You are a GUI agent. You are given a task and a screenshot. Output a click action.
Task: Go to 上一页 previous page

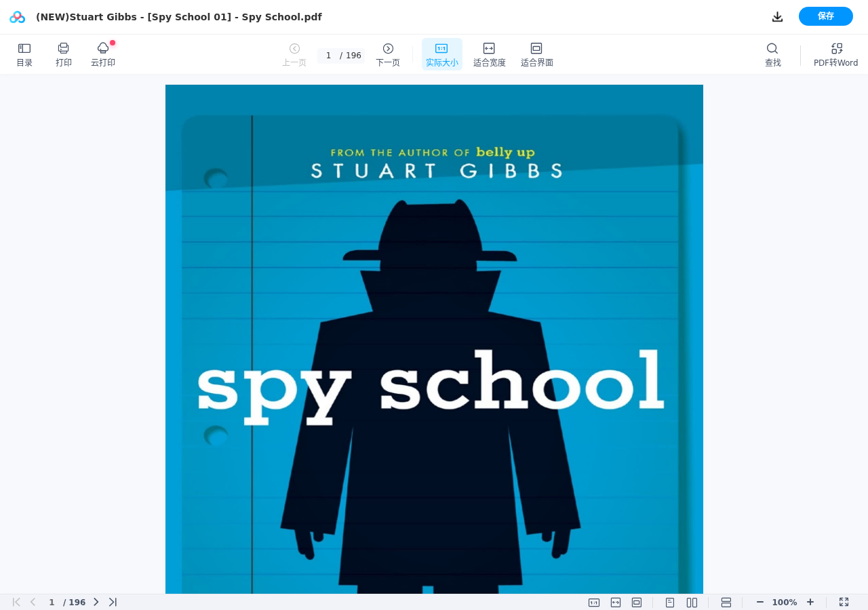(294, 55)
